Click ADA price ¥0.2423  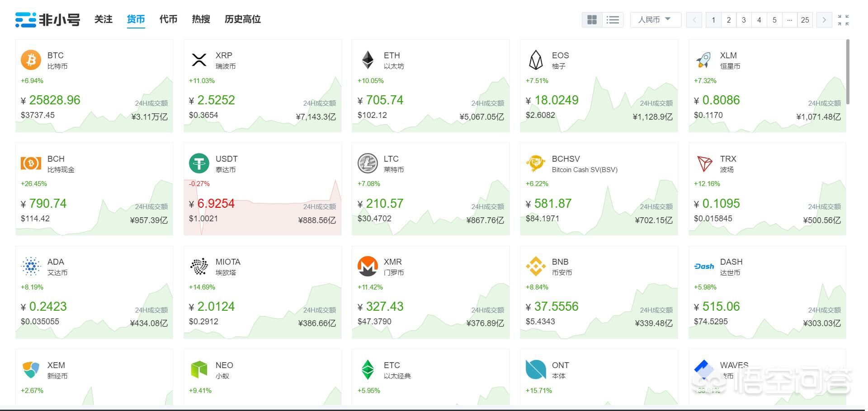pyautogui.click(x=44, y=306)
